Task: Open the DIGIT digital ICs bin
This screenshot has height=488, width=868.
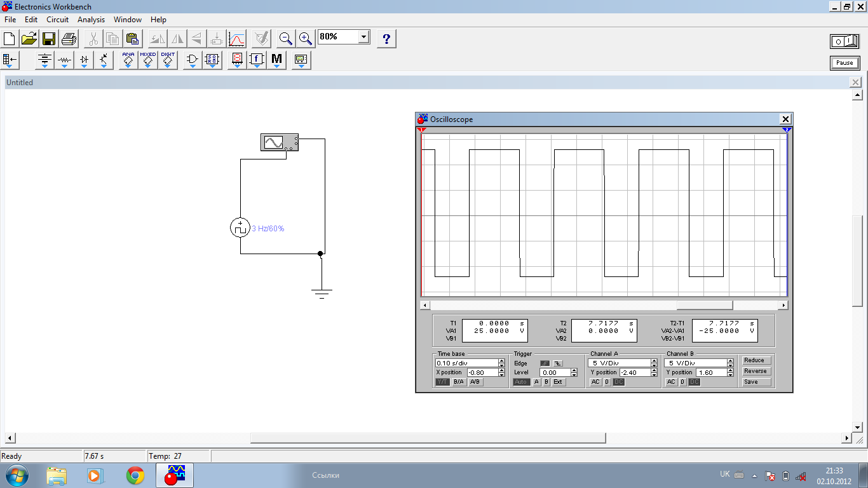Action: 168,61
